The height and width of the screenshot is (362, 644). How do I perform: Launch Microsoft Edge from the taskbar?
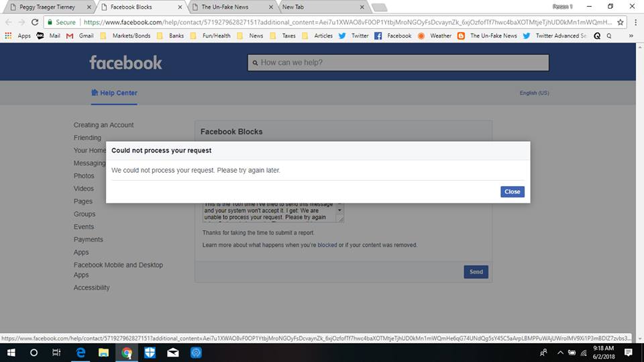(x=80, y=353)
